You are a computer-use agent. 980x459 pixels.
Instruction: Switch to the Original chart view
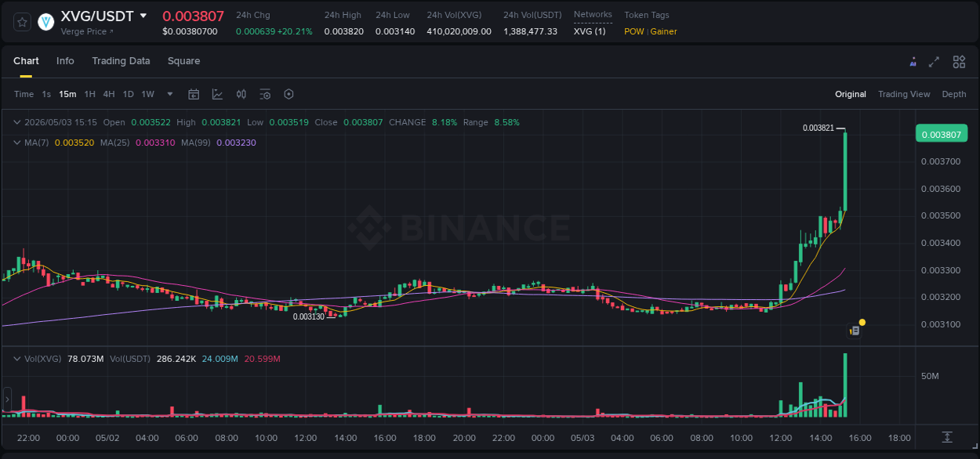click(851, 94)
